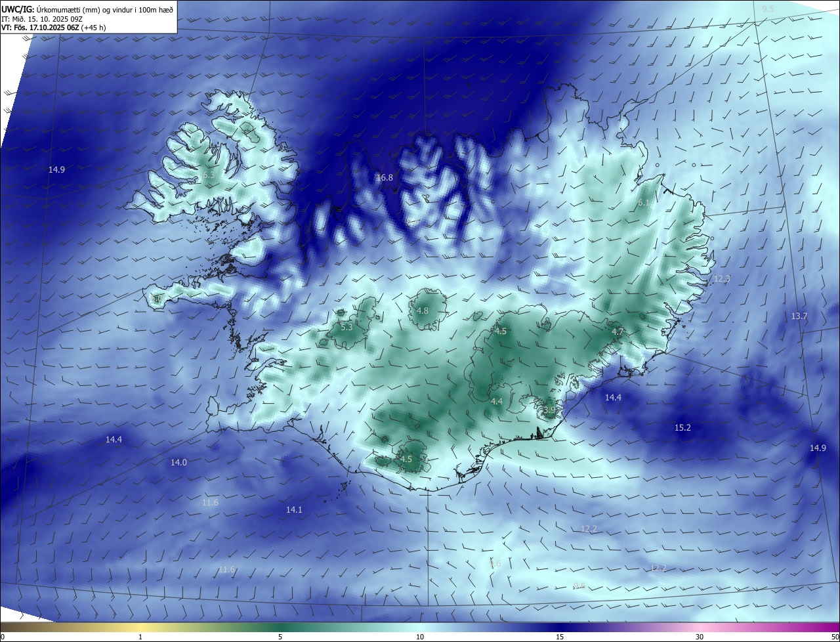Click the 3.9 value on the map
840x642 pixels.
pyautogui.click(x=549, y=410)
